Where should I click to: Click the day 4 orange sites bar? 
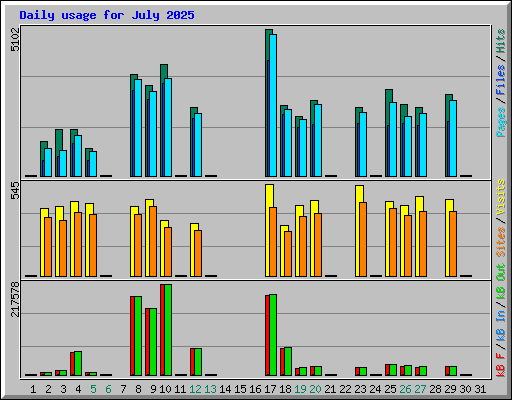click(78, 245)
